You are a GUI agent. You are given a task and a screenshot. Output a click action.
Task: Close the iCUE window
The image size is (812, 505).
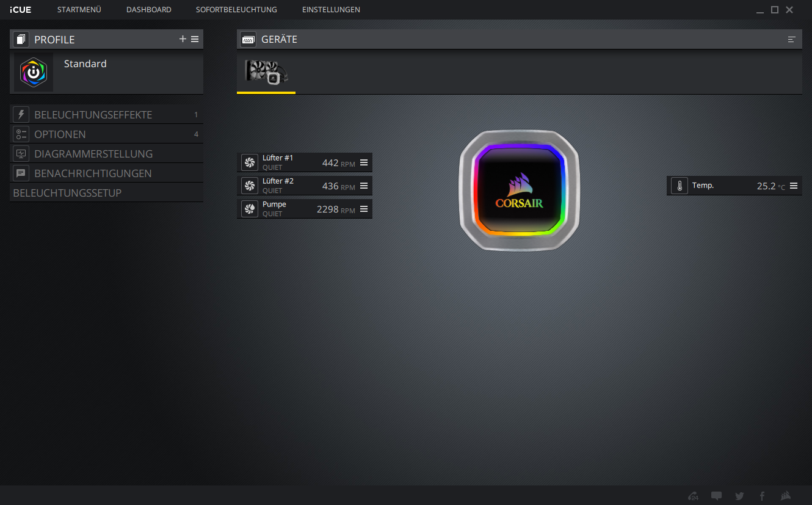click(789, 10)
